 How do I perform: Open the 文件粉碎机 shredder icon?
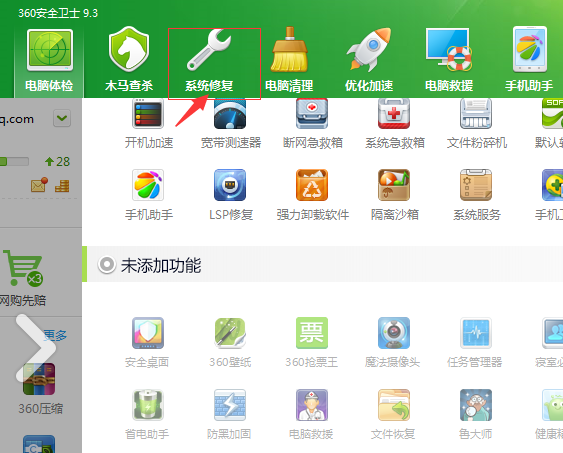point(476,113)
